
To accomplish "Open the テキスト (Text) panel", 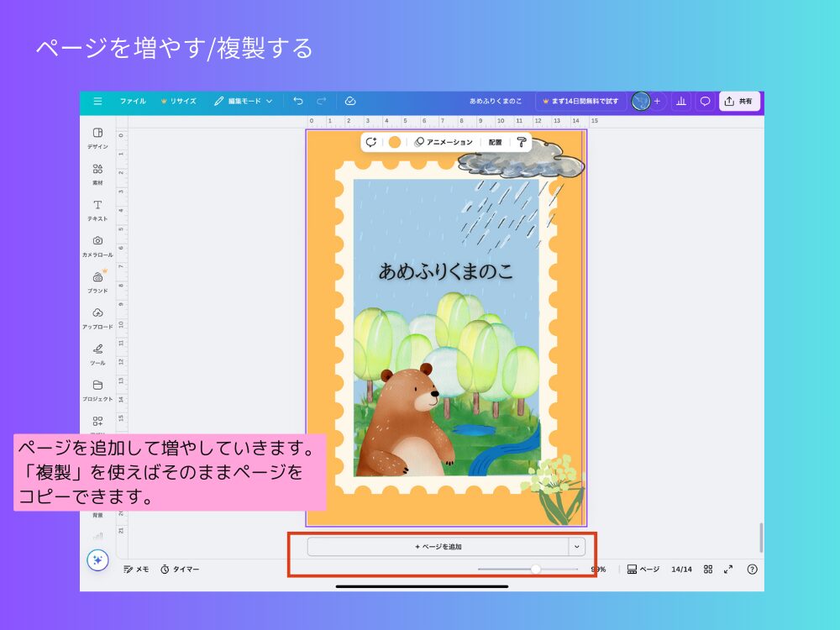I will point(100,210).
